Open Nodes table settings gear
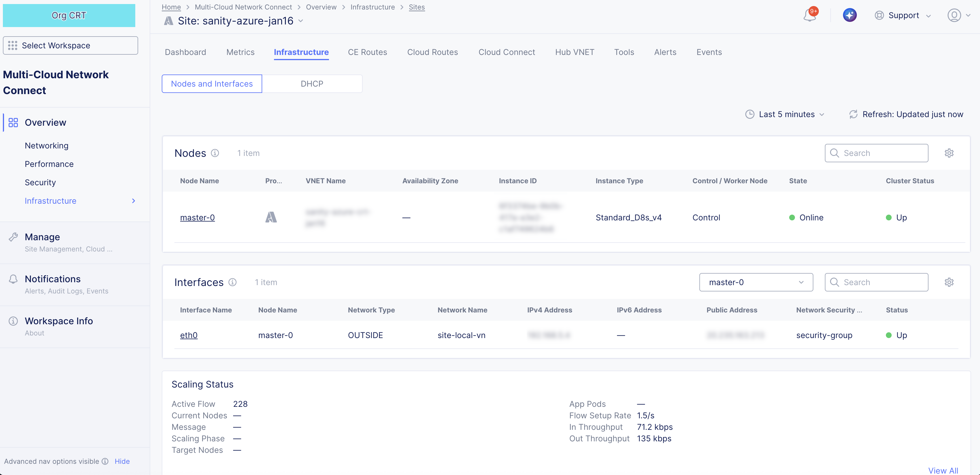 pyautogui.click(x=949, y=153)
